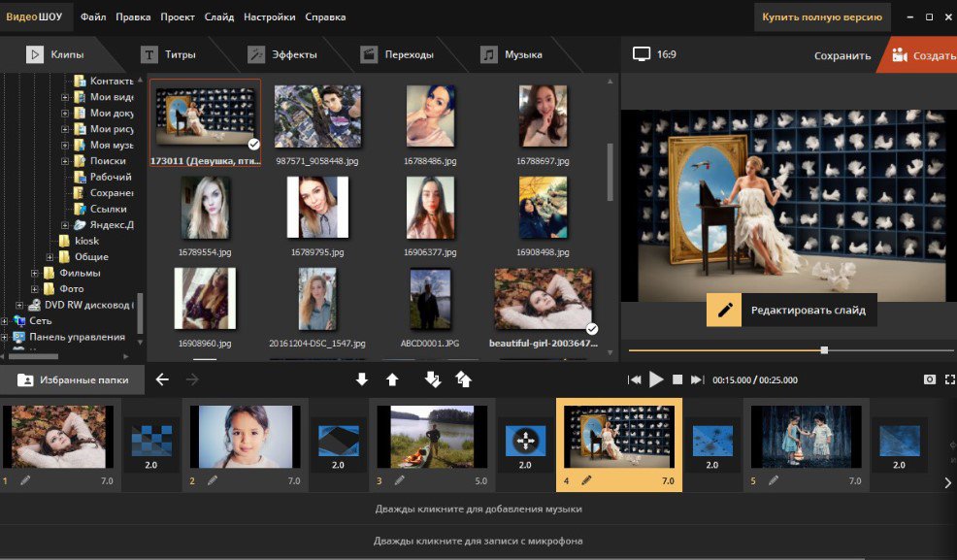
Task: Expand the Поиски folder node
Action: pyautogui.click(x=65, y=161)
